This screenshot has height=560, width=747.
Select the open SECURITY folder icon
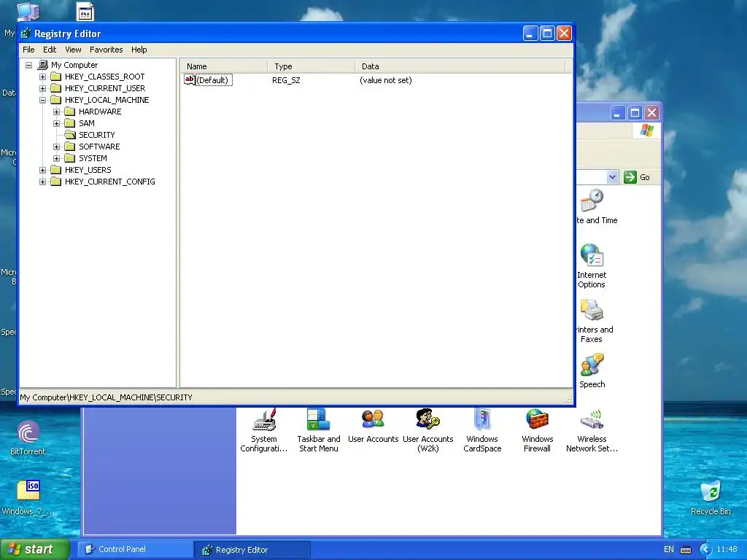pyautogui.click(x=70, y=135)
